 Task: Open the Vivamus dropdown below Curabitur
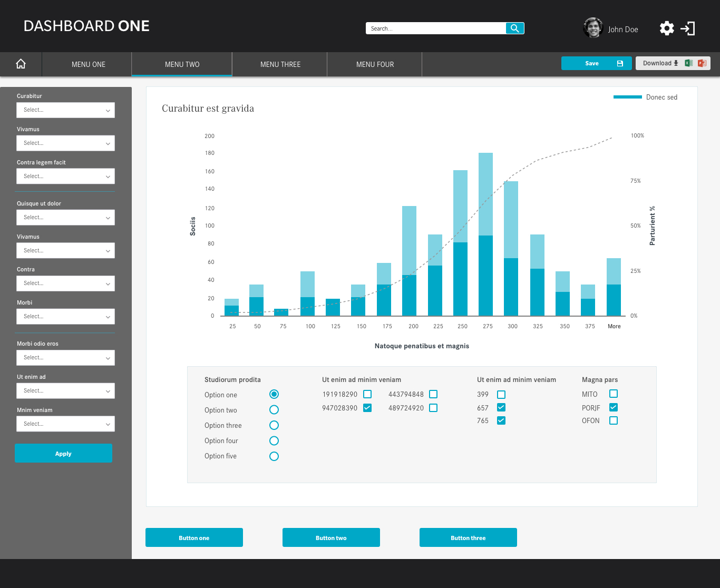[x=65, y=143]
